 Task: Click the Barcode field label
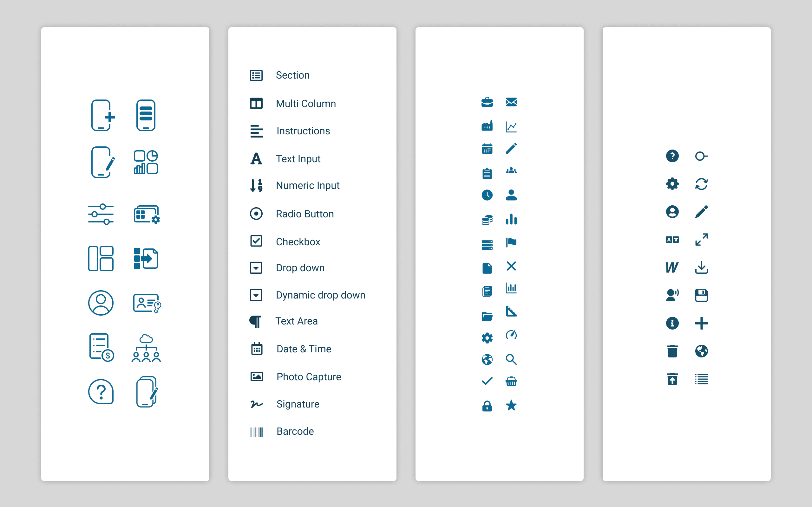pyautogui.click(x=295, y=431)
